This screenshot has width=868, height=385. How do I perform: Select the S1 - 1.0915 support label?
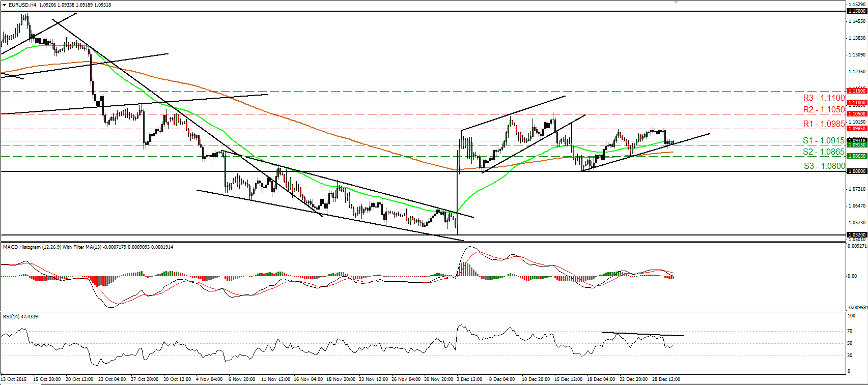(x=824, y=140)
